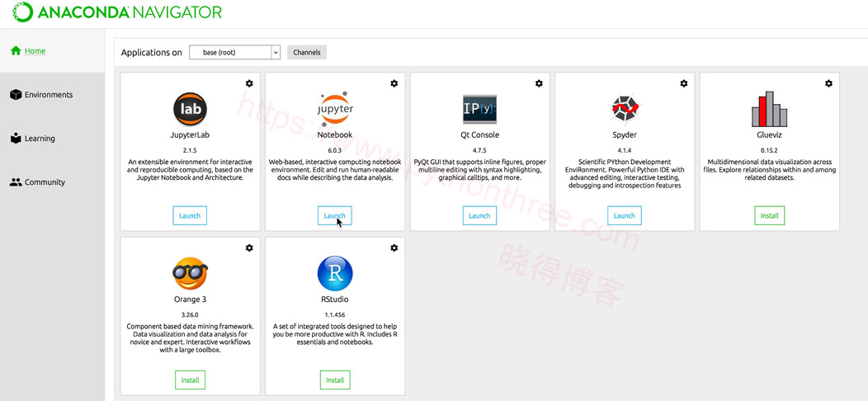
Task: Click the JupyterLab title text
Action: (190, 134)
